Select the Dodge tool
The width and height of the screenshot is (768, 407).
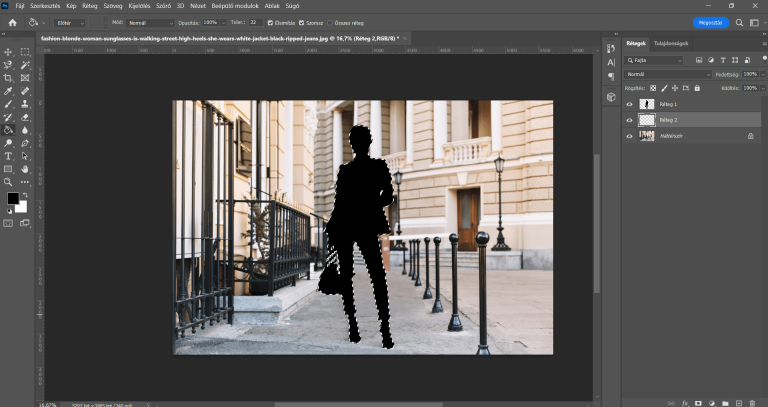(x=8, y=143)
